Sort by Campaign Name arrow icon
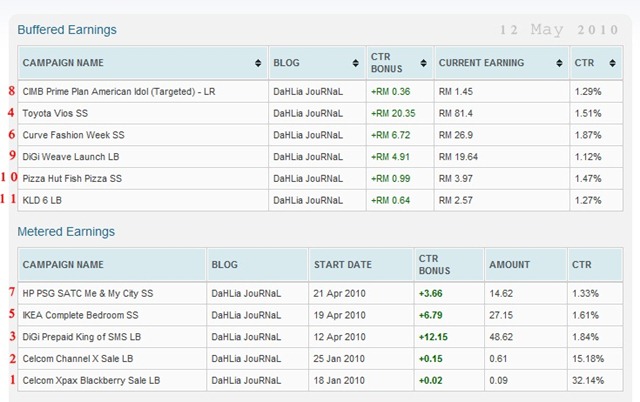This screenshot has height=402, width=640. pos(258,63)
